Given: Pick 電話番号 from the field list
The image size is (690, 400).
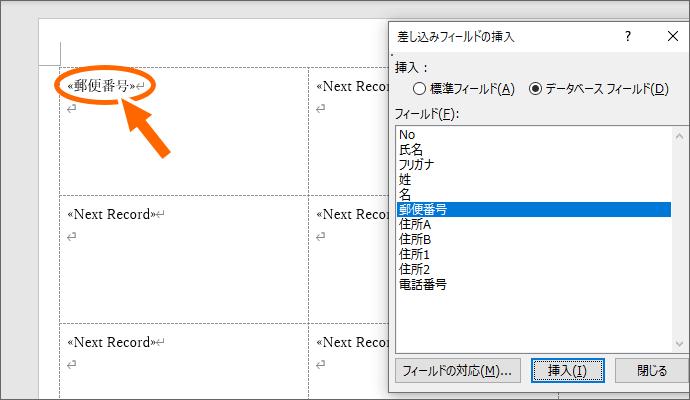Looking at the screenshot, I should click(422, 284).
